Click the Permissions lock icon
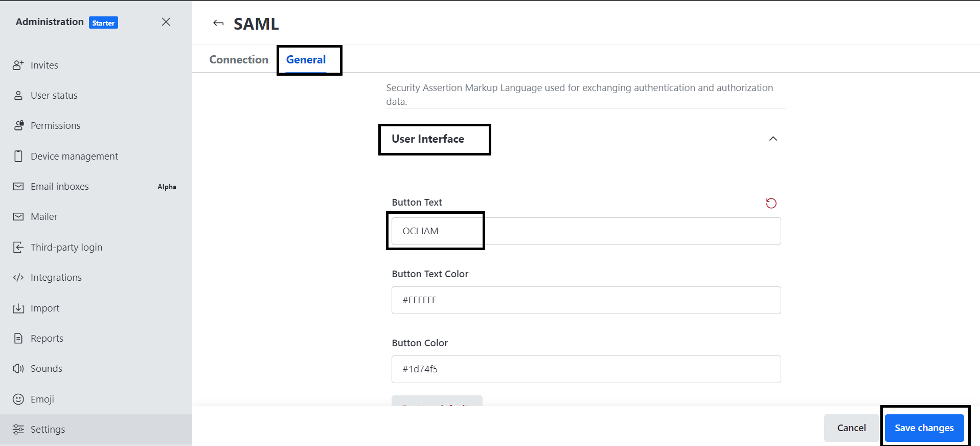 [x=18, y=126]
